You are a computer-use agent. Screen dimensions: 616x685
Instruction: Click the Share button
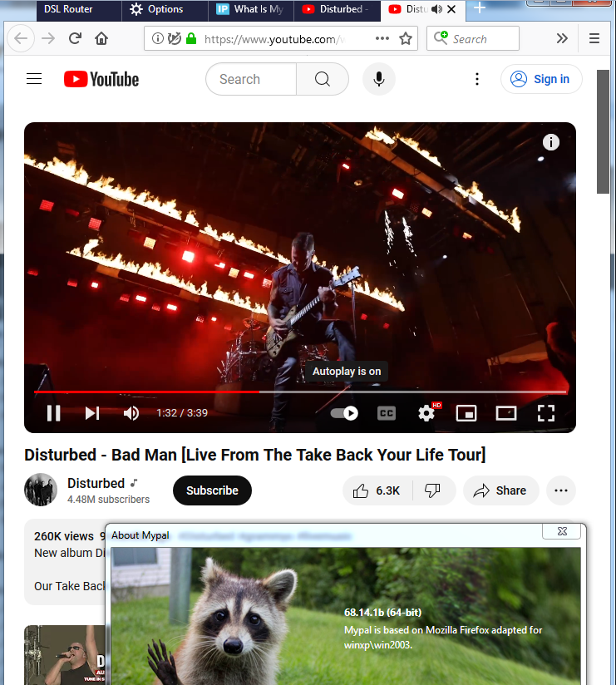(x=500, y=490)
